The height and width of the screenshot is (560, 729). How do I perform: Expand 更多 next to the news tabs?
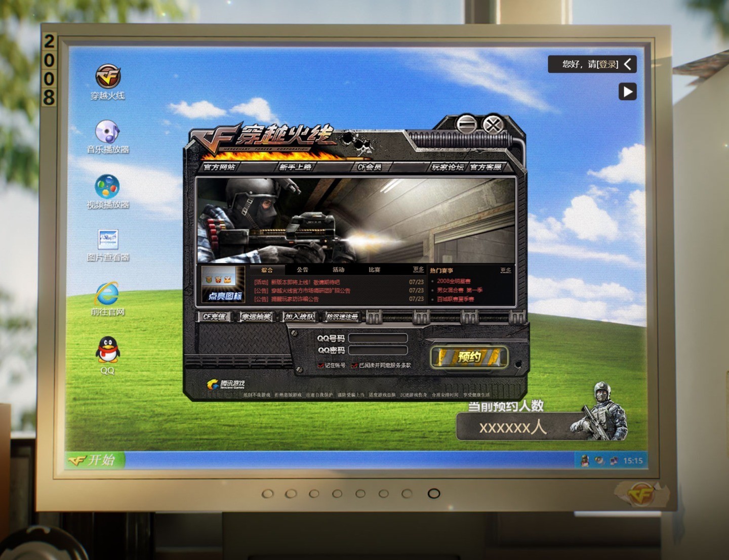coord(418,270)
